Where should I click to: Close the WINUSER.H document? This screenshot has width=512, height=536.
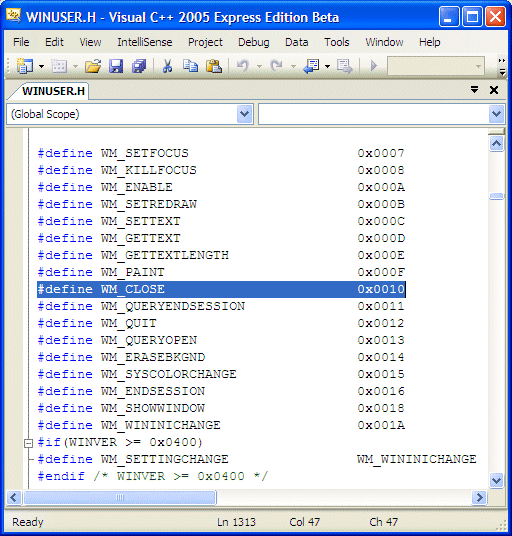pyautogui.click(x=494, y=90)
